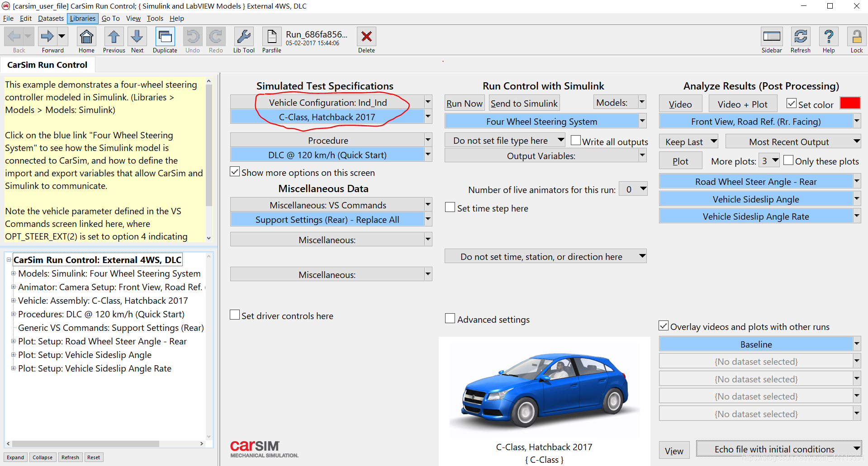Click the Collapse tree button
Screen dimensions: 868x466
(43, 457)
